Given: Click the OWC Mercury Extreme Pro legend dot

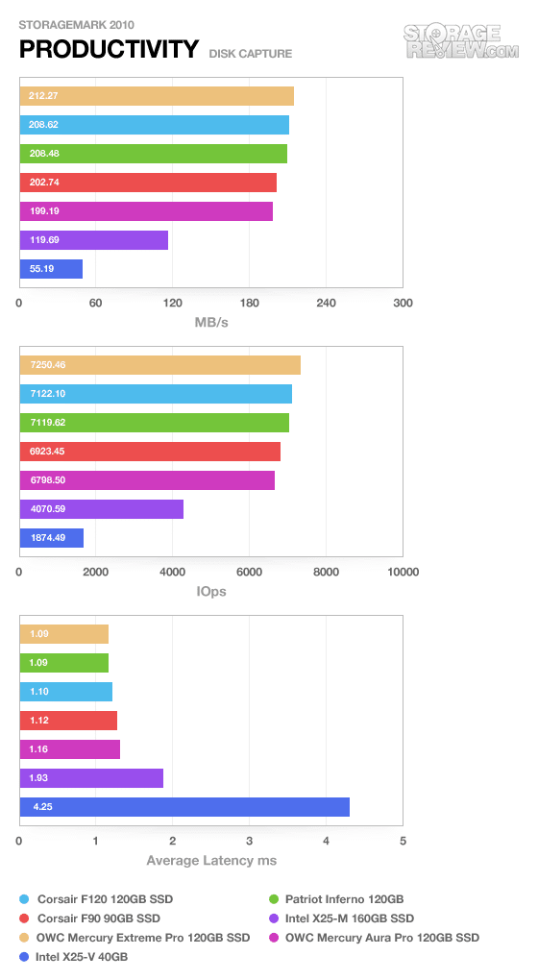Looking at the screenshot, I should (x=24, y=938).
